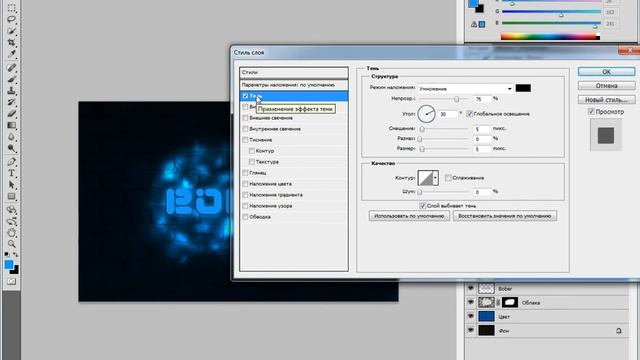This screenshot has height=360, width=640.
Task: Click the lock icon on Фон layer
Action: pyautogui.click(x=619, y=331)
